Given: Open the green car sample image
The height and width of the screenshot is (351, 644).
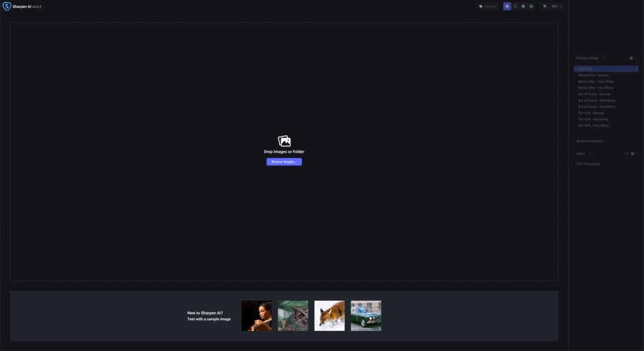Looking at the screenshot, I should (366, 316).
